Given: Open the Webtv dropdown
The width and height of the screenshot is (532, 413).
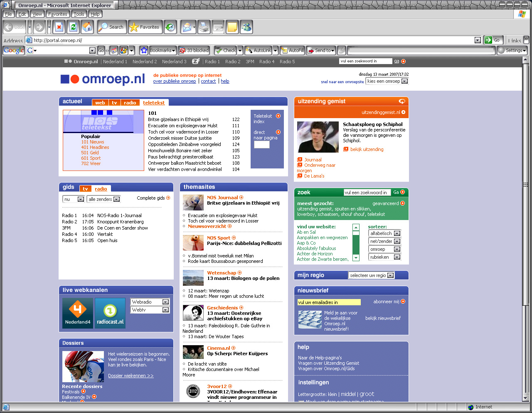Looking at the screenshot, I should coord(150,310).
